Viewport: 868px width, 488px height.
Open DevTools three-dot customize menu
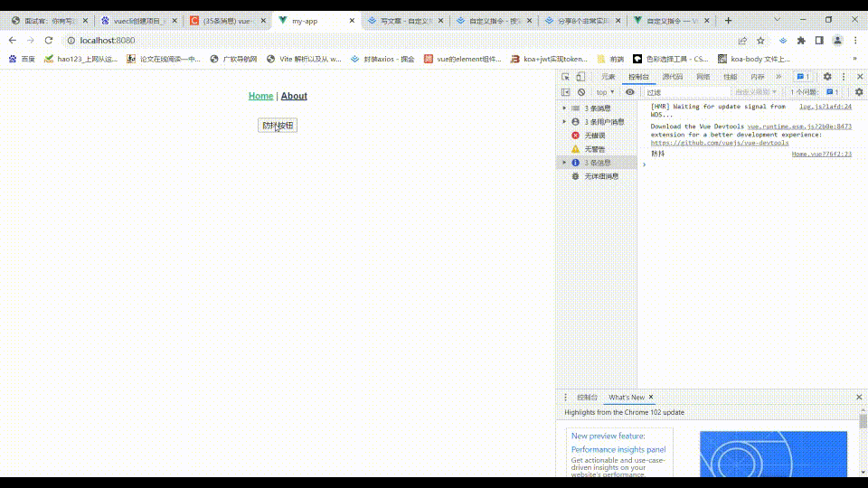844,77
